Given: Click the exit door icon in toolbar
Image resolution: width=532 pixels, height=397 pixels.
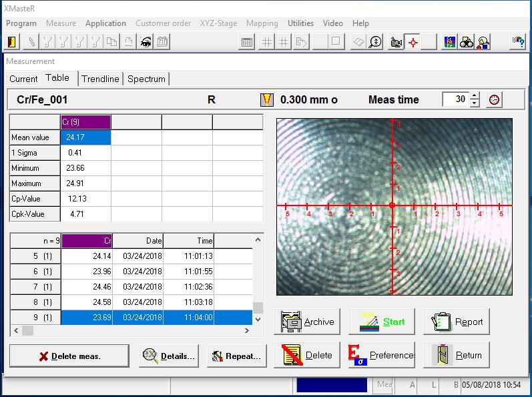Looking at the screenshot, I should tap(11, 42).
